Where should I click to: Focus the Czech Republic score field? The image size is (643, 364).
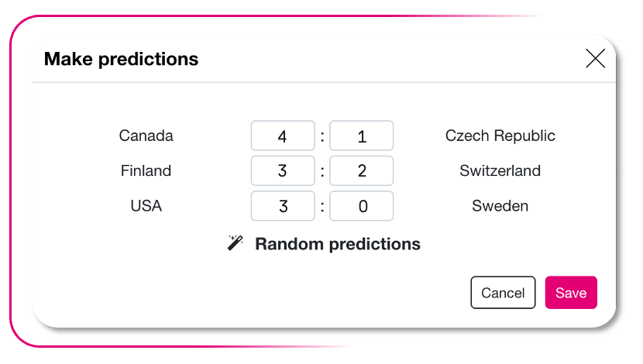[x=362, y=136]
